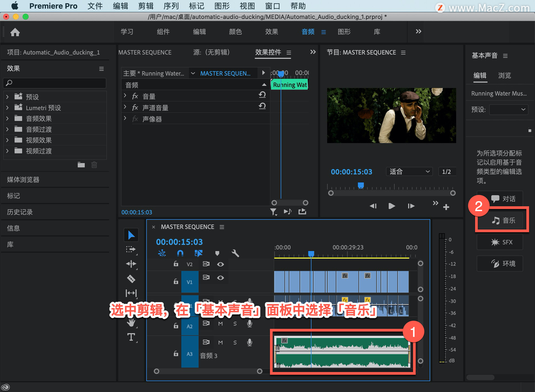The image size is (535, 392).
Task: Toggle lock on track V2
Action: coord(176,264)
